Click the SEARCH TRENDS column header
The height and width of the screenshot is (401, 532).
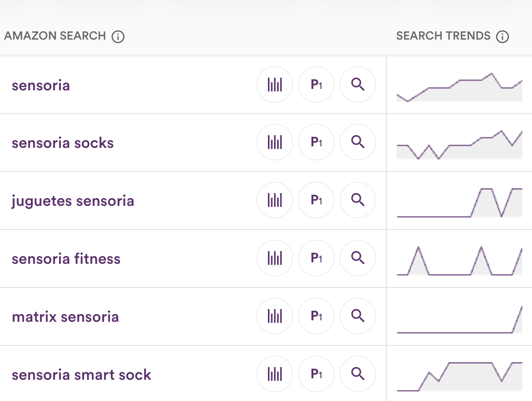(443, 36)
